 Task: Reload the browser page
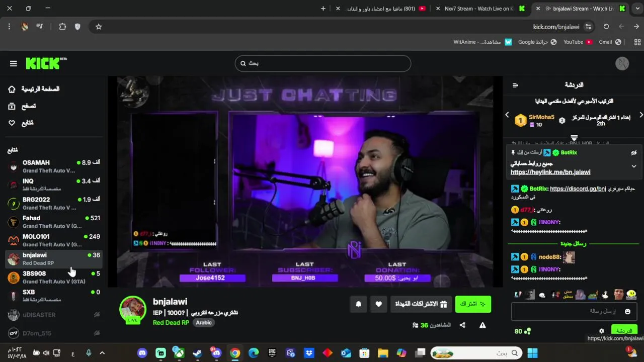pos(606,27)
